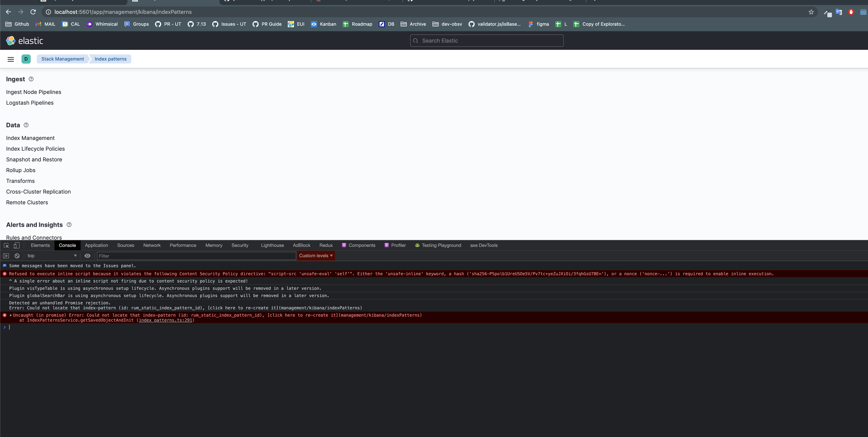Open the Lighthouse tab
Viewport: 868px width, 437px height.
[x=272, y=246]
